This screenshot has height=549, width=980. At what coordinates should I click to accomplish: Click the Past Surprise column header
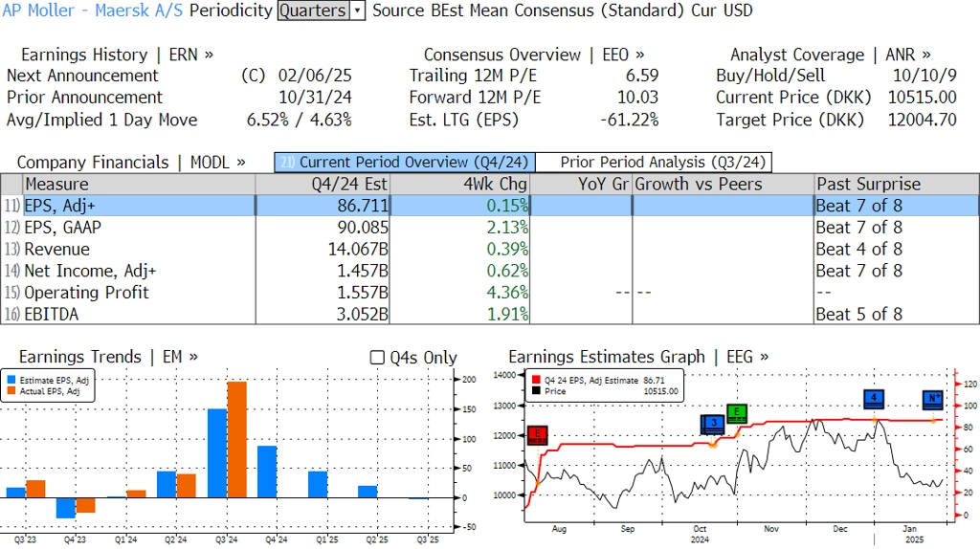pyautogui.click(x=897, y=185)
